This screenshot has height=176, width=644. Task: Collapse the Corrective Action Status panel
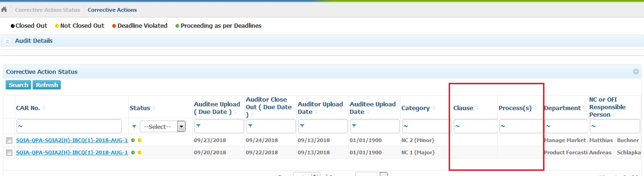(636, 72)
